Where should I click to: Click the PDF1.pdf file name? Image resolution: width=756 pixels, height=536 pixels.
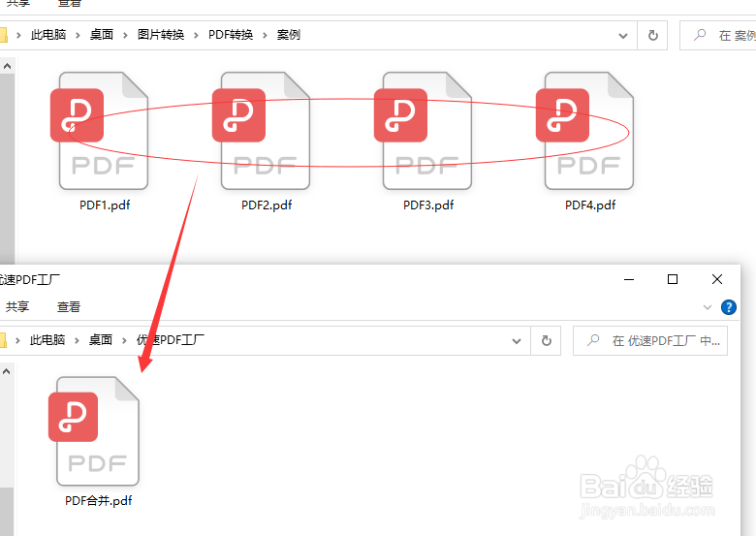tap(105, 205)
